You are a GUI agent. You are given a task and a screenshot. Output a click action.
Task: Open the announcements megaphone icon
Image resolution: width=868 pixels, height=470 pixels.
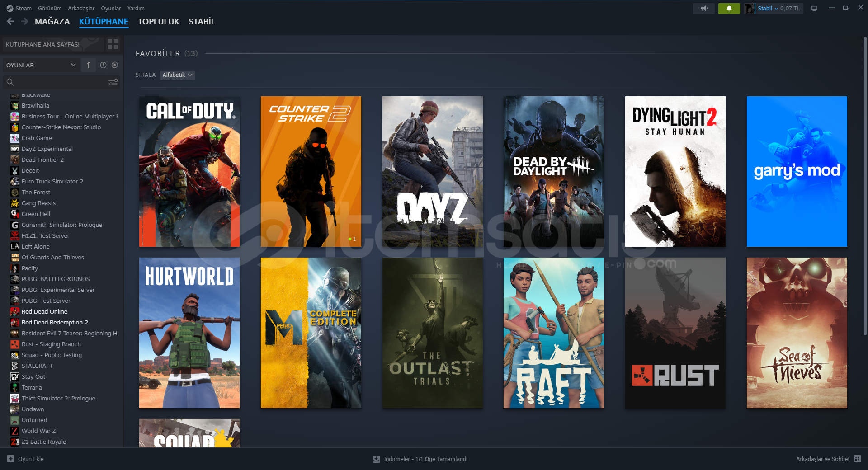tap(704, 8)
